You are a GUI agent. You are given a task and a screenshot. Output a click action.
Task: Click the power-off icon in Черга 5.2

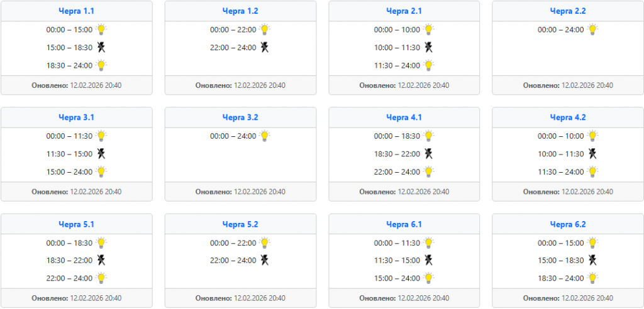pos(265,260)
